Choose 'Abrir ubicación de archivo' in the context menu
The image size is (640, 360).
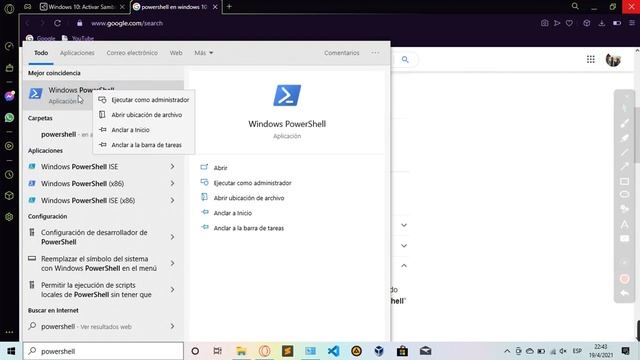point(144,115)
